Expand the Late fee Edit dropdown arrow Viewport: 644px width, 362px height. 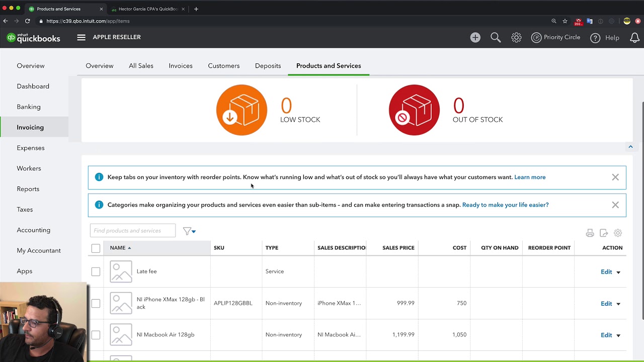click(618, 273)
